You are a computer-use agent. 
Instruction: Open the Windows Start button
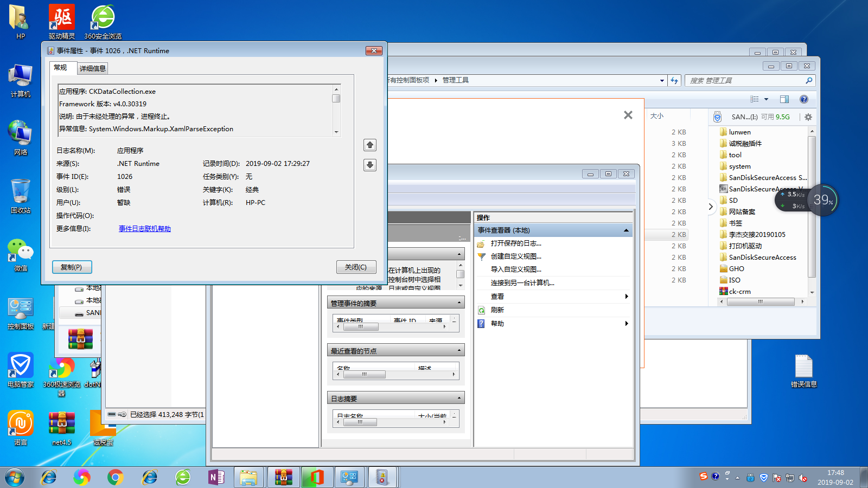click(15, 478)
